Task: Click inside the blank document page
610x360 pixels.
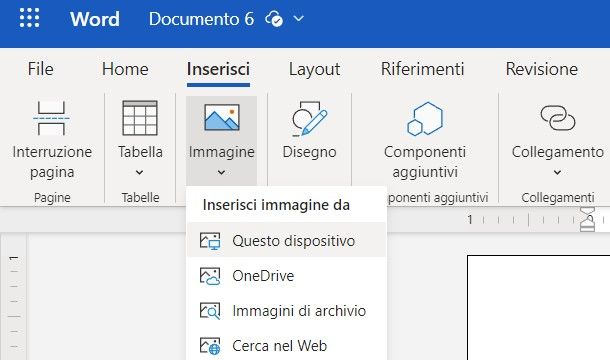Action: (x=539, y=308)
